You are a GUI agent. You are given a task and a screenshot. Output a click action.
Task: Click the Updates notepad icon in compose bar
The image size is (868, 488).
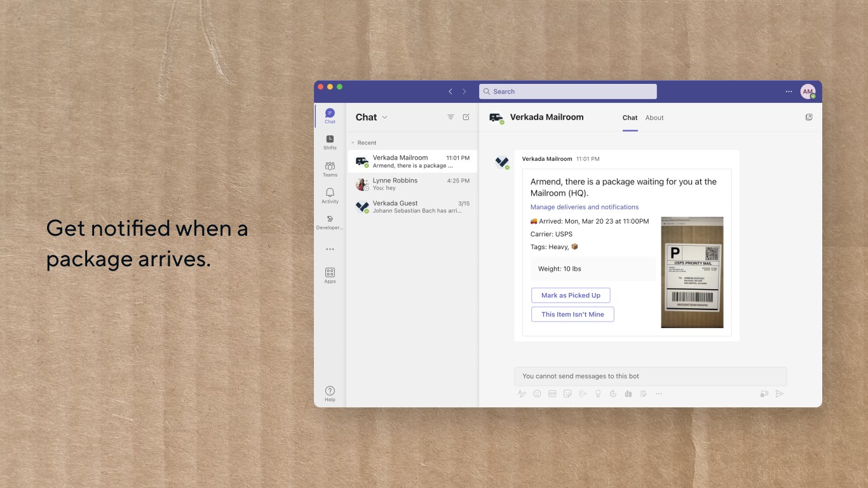[x=644, y=394]
